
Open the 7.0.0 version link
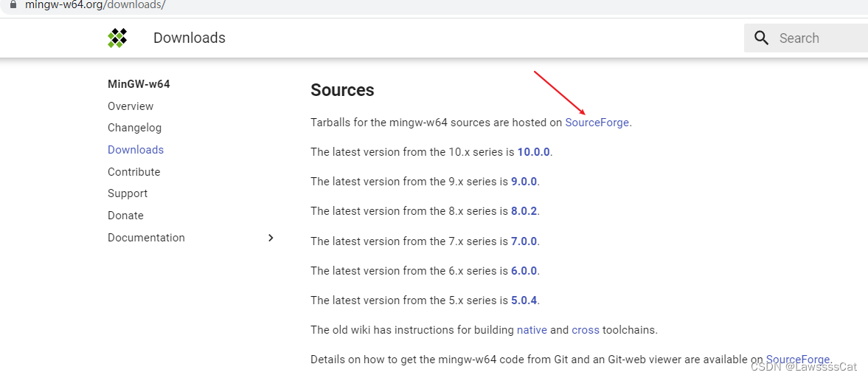coord(524,241)
